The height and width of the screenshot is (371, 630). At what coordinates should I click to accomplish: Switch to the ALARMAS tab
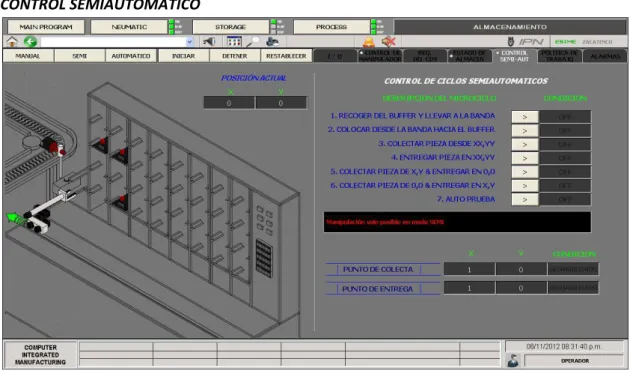pyautogui.click(x=605, y=56)
